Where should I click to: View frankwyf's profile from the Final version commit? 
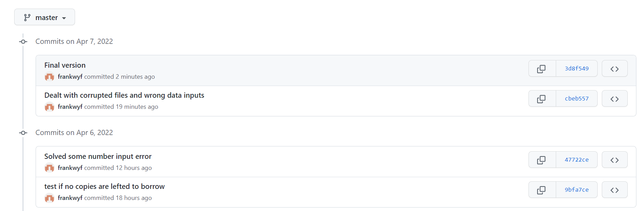click(70, 77)
